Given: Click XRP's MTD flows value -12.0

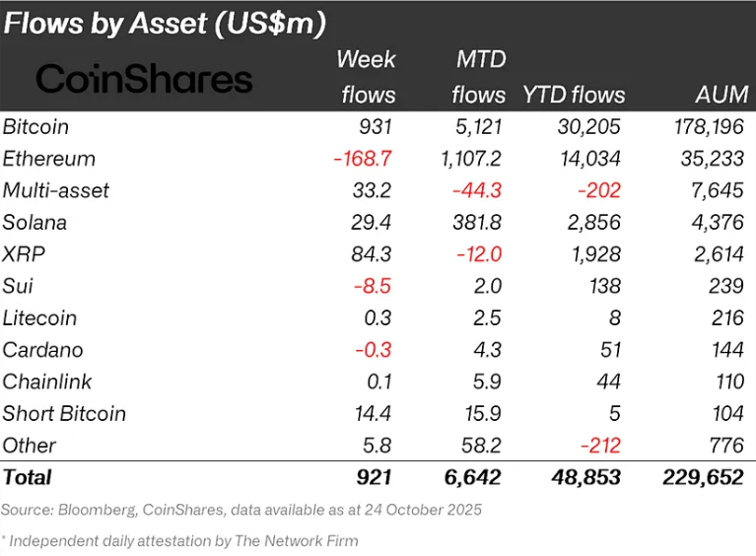Looking at the screenshot, I should 478,254.
